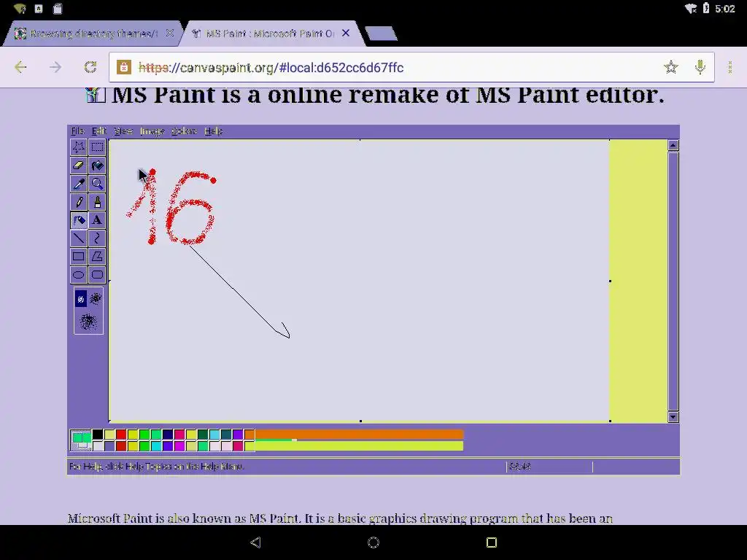Choose the straight Line tool

79,238
